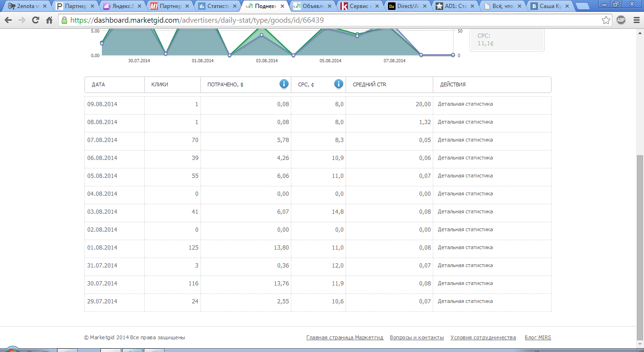Close the Объявле tab
Viewport: 644px width, 352px height.
click(x=330, y=7)
